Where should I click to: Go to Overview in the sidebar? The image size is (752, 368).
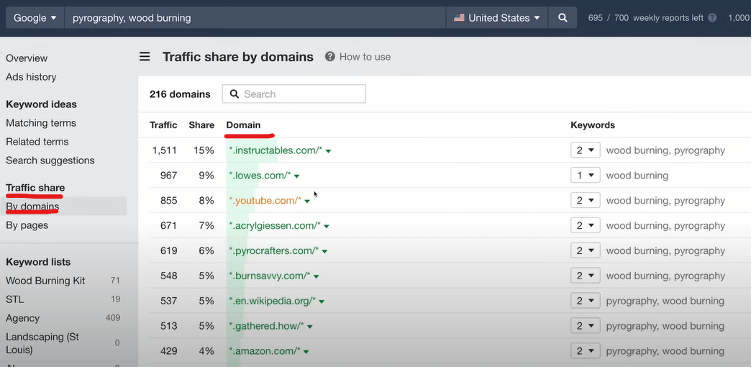pyautogui.click(x=27, y=58)
